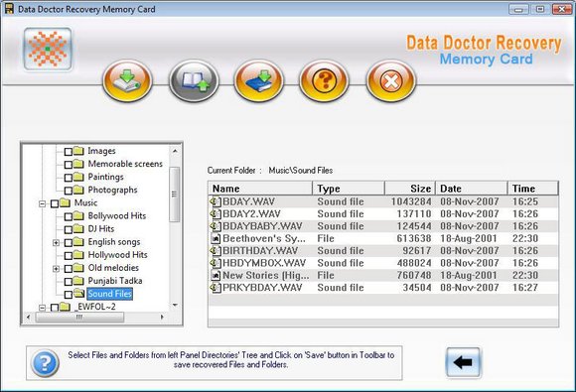Collapse the _EWFOL~2 folder node
Viewport: 576px width, 392px height.
pos(43,308)
